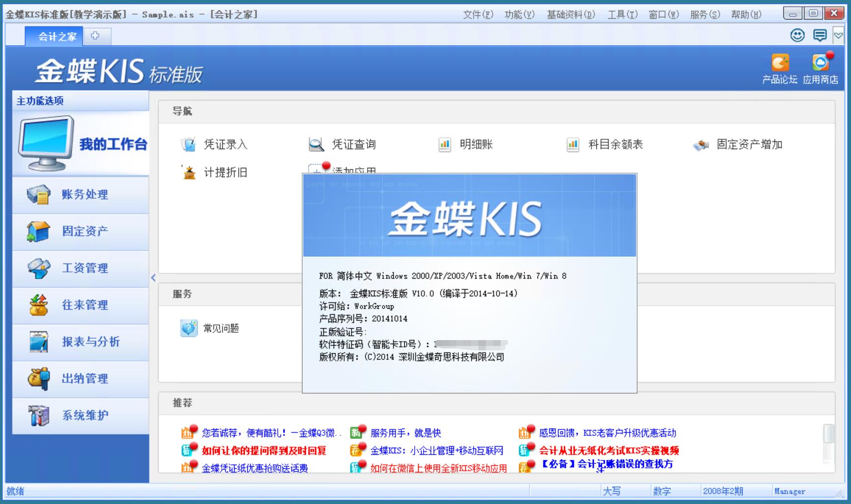
Task: Open the 基础资料(D) menu
Action: (x=571, y=15)
